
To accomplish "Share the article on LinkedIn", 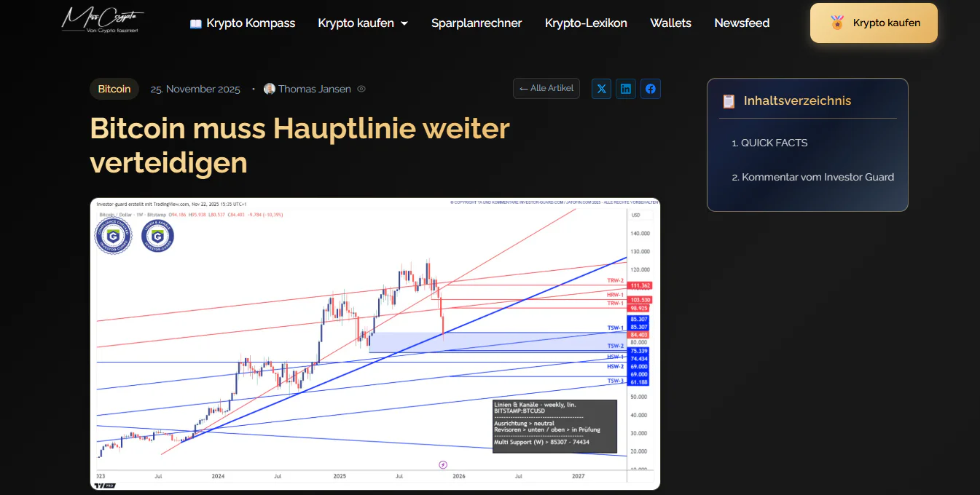I will [625, 88].
